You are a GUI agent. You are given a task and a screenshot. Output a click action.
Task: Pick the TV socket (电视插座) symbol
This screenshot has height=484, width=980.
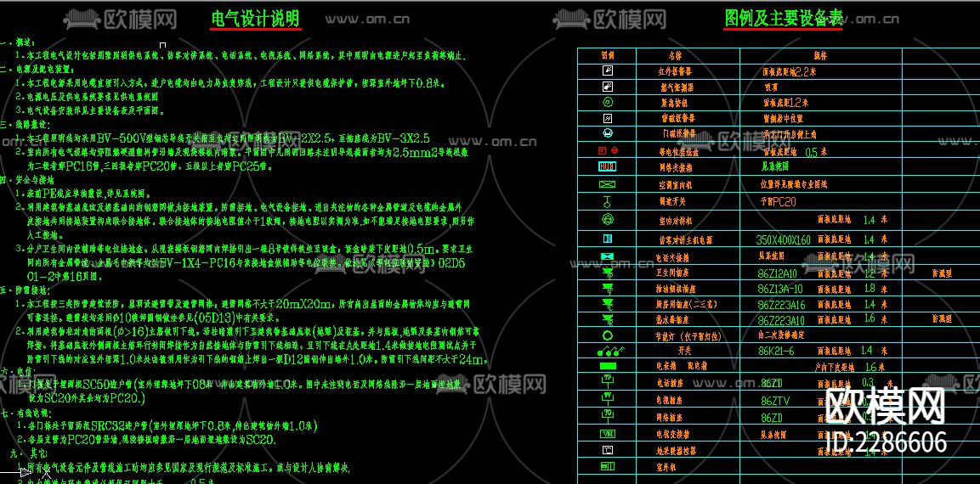click(x=608, y=398)
